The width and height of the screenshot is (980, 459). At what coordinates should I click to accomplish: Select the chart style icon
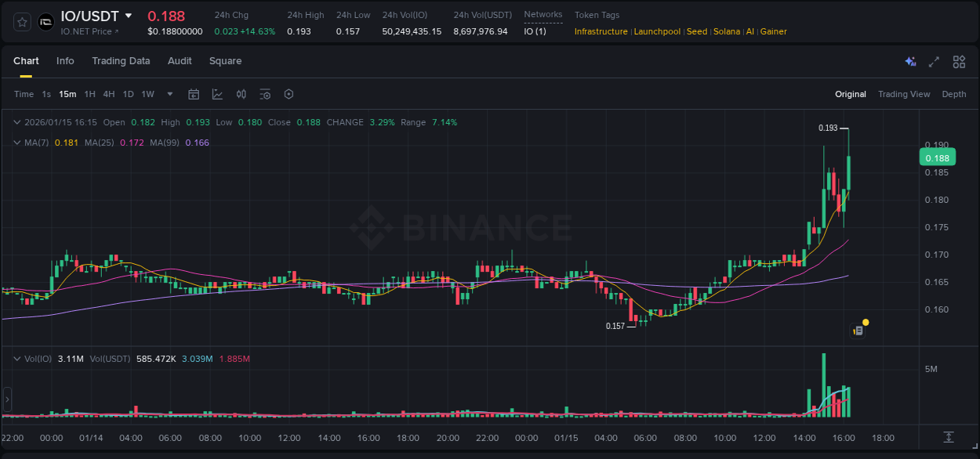[x=217, y=94]
